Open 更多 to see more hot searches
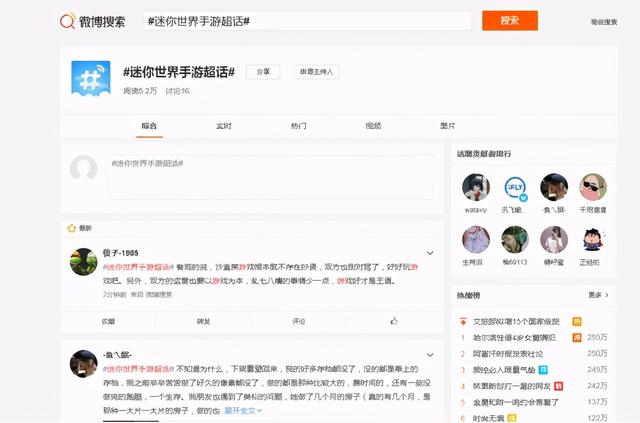 (x=598, y=295)
